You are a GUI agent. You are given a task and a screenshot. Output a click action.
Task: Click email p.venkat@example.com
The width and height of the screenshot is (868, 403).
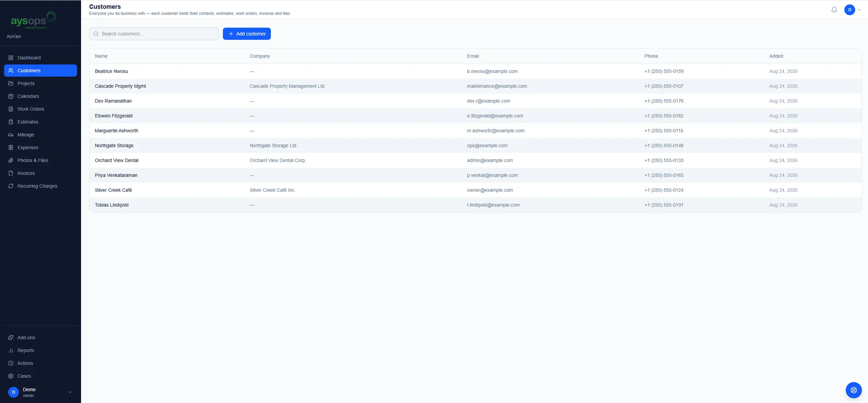492,175
